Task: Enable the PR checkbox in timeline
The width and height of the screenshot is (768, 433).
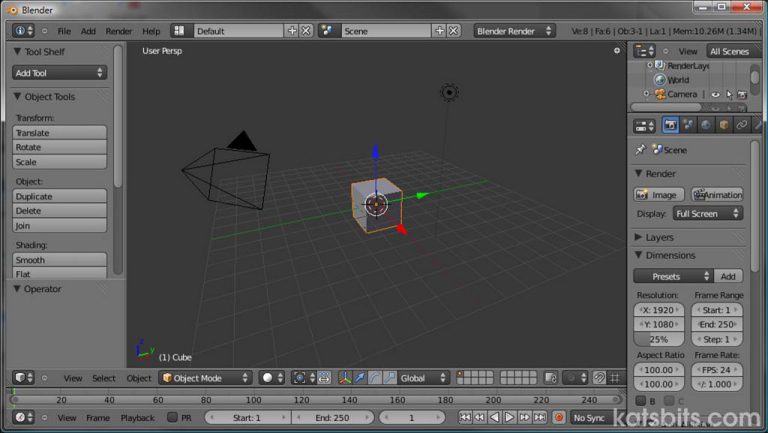Action: (172, 417)
